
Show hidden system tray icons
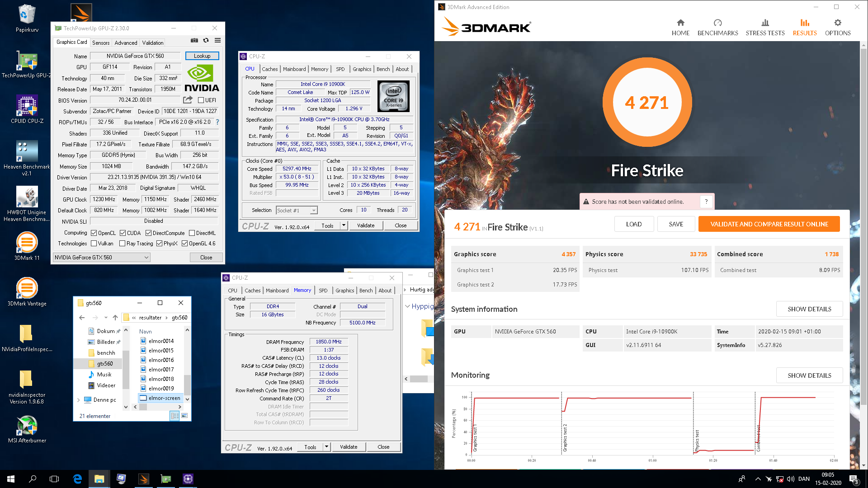click(x=758, y=479)
